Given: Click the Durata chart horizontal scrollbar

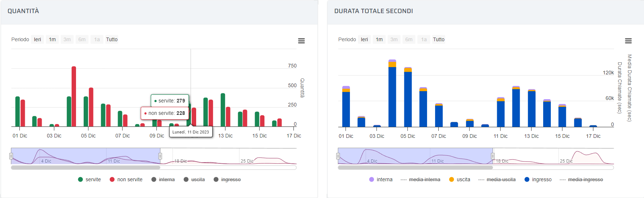Looking at the screenshot, I should click(x=415, y=168).
